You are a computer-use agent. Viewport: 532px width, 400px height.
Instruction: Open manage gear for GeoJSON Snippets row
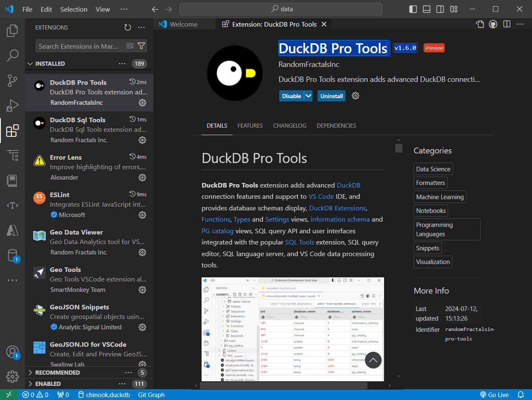pyautogui.click(x=142, y=327)
